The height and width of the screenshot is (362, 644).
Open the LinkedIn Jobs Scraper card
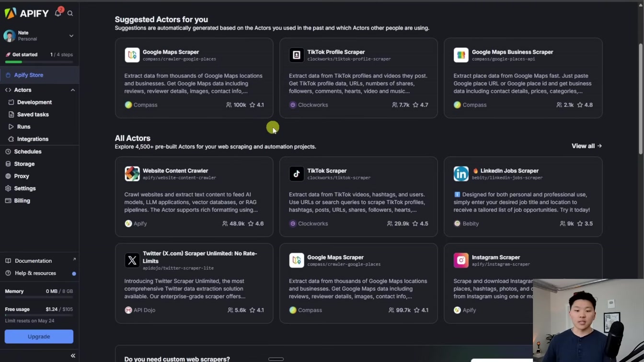point(523,197)
